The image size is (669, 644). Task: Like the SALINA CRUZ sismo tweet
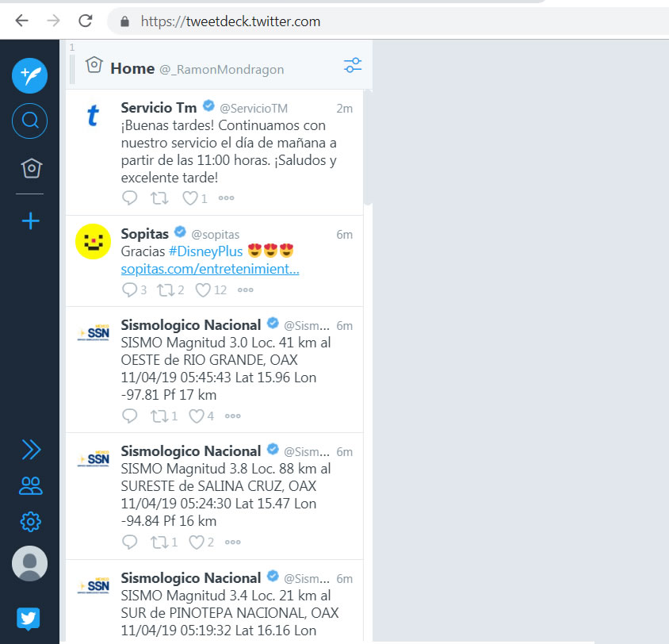[197, 542]
